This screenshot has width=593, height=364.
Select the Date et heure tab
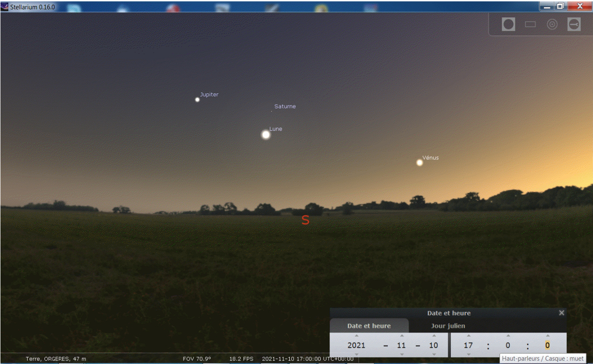[x=369, y=326]
